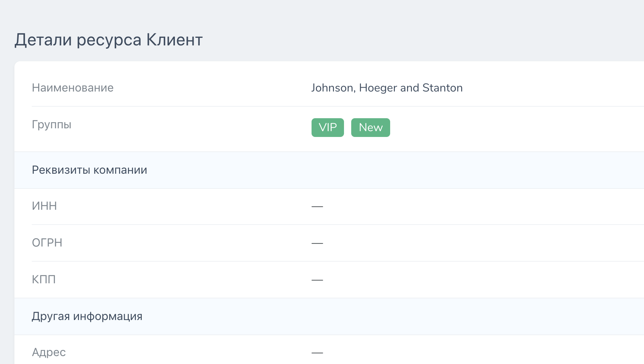Click the empty Адрес value dash
The image size is (644, 364).
click(317, 353)
